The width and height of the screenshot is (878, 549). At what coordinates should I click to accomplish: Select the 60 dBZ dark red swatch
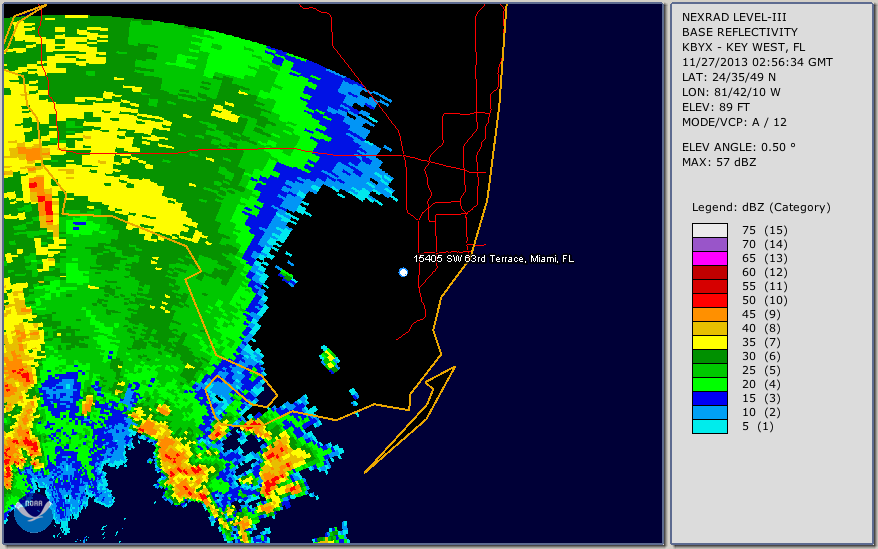point(709,272)
